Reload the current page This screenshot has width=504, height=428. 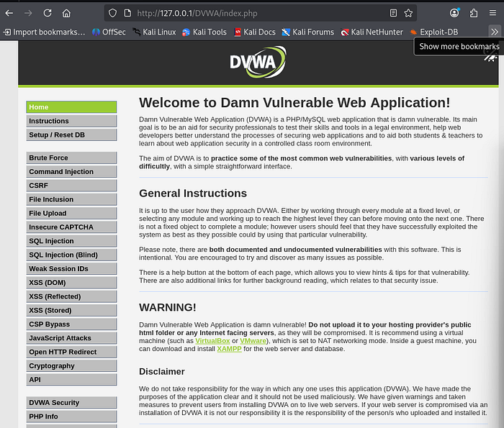(x=48, y=13)
